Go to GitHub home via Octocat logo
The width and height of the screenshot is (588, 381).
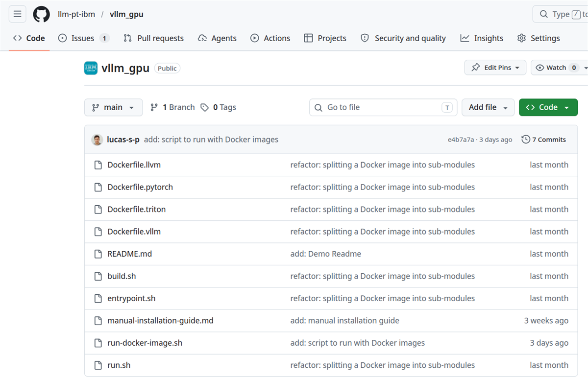[41, 14]
